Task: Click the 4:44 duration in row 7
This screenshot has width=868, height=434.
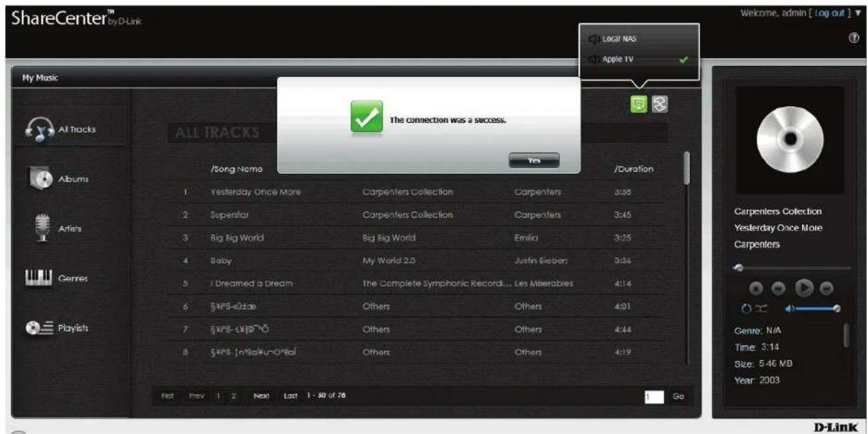Action: [x=622, y=329]
